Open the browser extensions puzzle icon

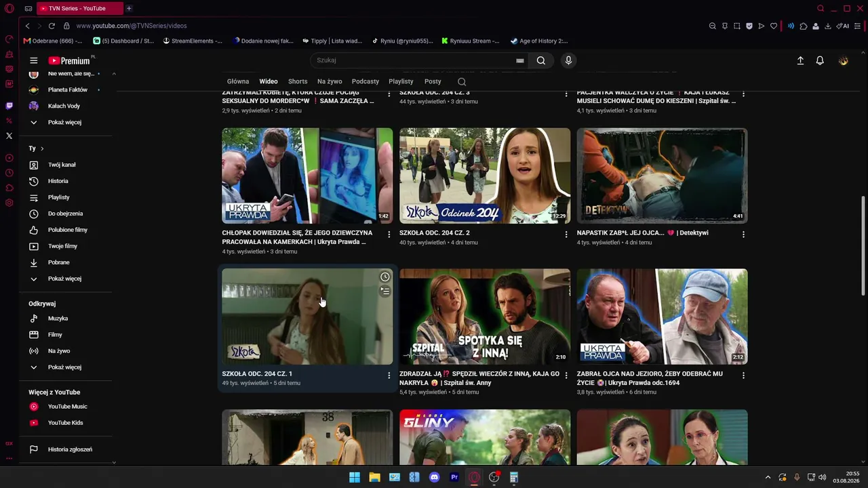point(804,26)
